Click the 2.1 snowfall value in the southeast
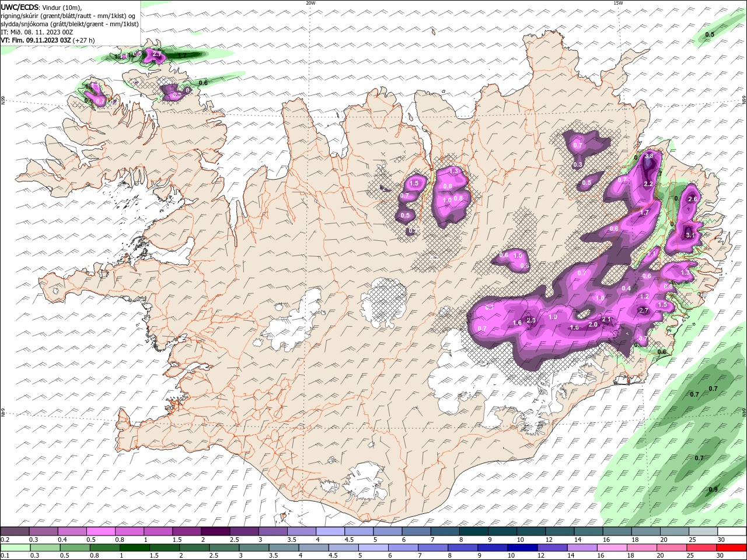Image resolution: width=747 pixels, height=560 pixels. tap(606, 319)
